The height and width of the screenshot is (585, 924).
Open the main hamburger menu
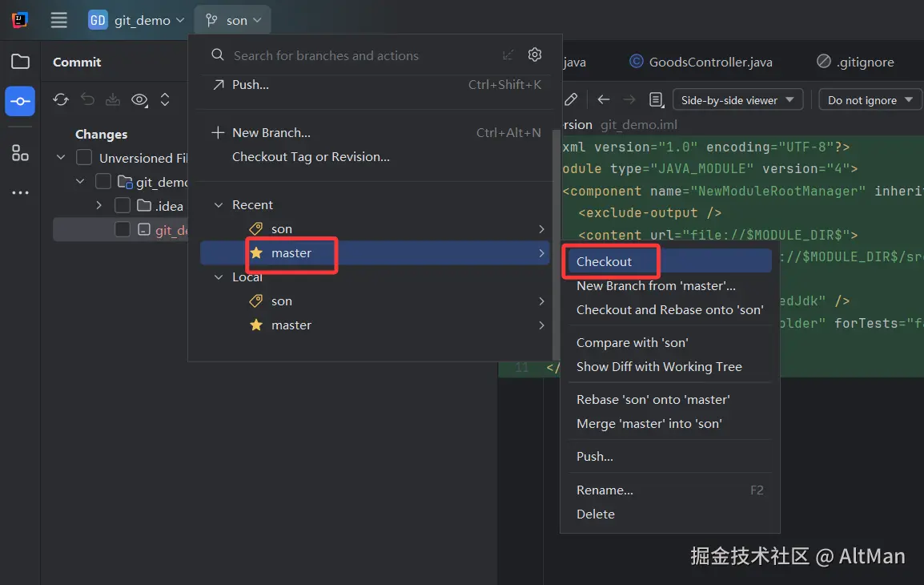(59, 20)
